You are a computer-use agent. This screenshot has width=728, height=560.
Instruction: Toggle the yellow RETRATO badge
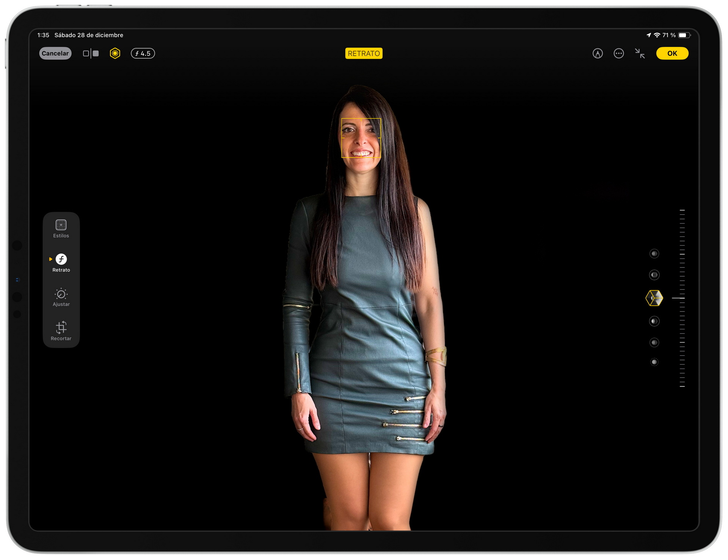coord(364,53)
